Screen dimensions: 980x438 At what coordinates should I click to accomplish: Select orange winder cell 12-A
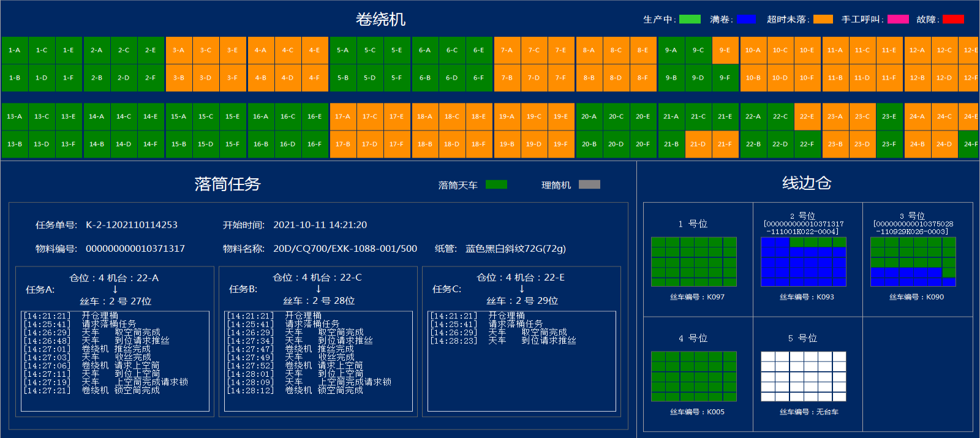(x=918, y=50)
